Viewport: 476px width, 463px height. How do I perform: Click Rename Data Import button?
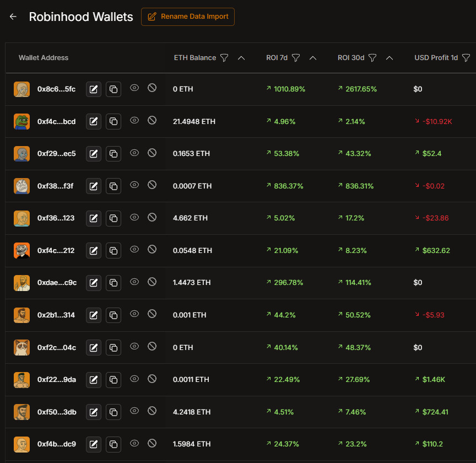pyautogui.click(x=188, y=17)
